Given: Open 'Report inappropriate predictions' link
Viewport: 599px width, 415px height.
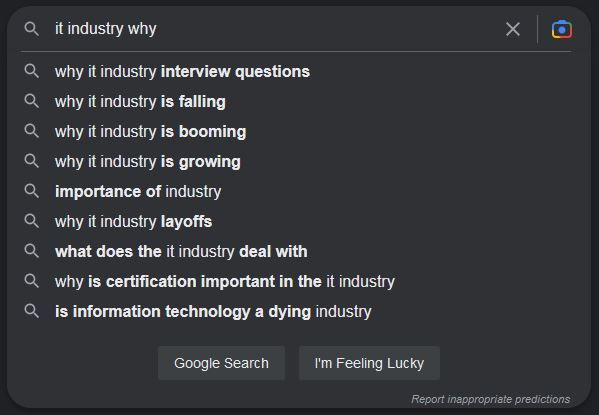Looking at the screenshot, I should 491,399.
